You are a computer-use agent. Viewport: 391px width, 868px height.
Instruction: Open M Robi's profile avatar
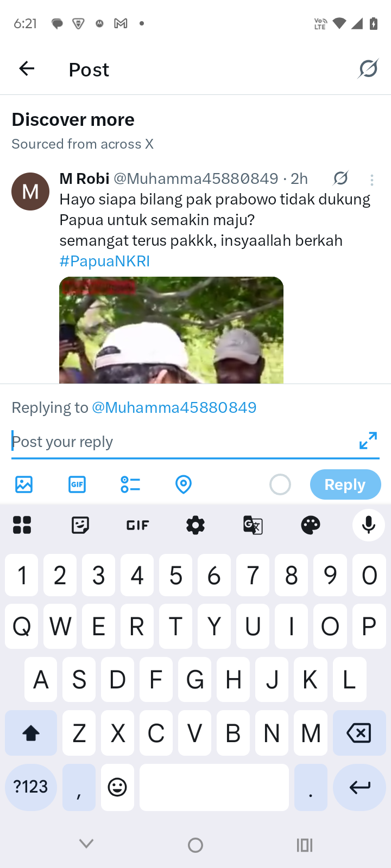[30, 192]
